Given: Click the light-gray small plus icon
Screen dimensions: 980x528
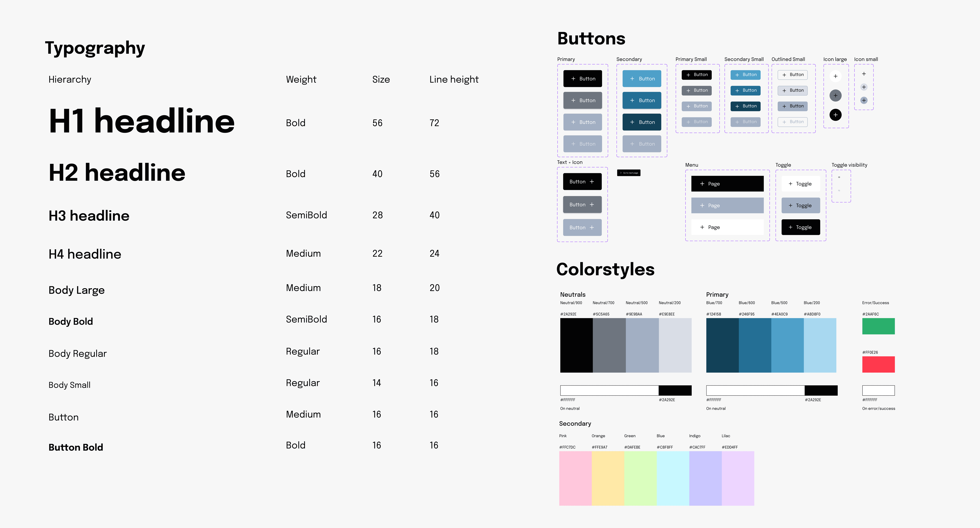Looking at the screenshot, I should click(864, 87).
